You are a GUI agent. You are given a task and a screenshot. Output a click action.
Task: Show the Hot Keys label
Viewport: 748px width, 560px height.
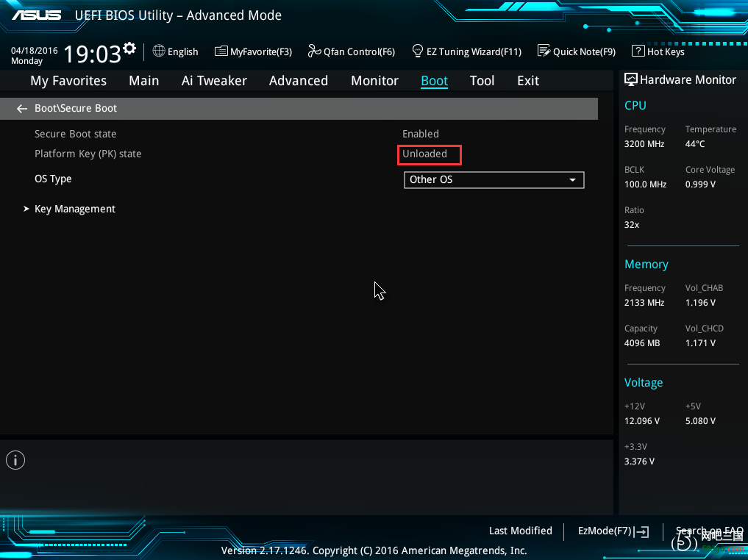click(x=666, y=51)
